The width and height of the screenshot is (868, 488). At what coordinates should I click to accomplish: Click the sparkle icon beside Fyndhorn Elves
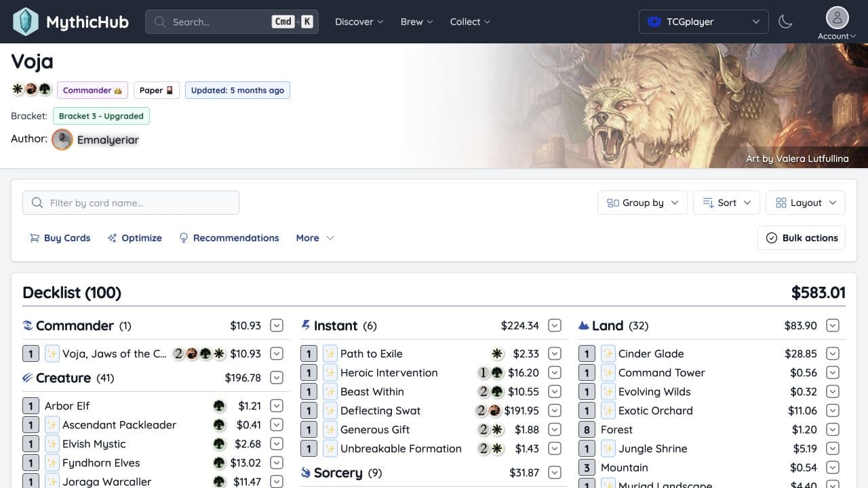point(52,463)
